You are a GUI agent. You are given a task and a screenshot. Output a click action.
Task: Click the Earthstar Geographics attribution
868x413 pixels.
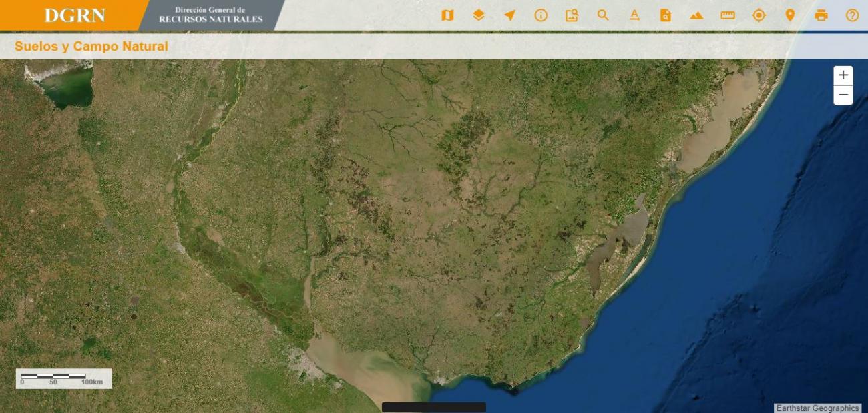pos(817,407)
